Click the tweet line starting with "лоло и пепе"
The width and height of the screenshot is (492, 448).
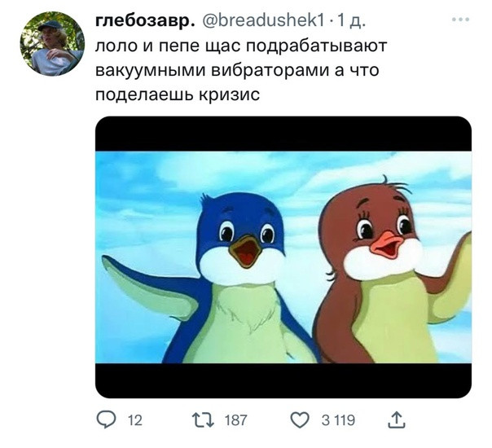(x=241, y=46)
